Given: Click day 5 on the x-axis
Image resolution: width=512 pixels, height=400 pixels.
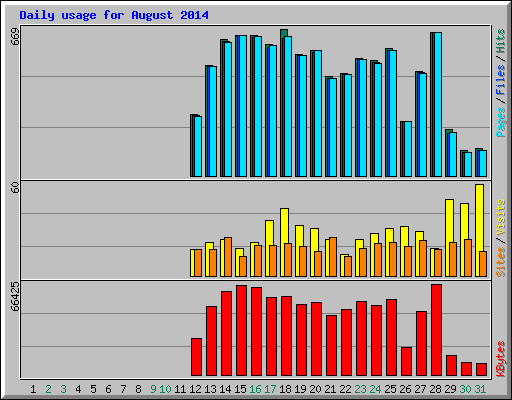Looking at the screenshot, I should click(x=93, y=389).
